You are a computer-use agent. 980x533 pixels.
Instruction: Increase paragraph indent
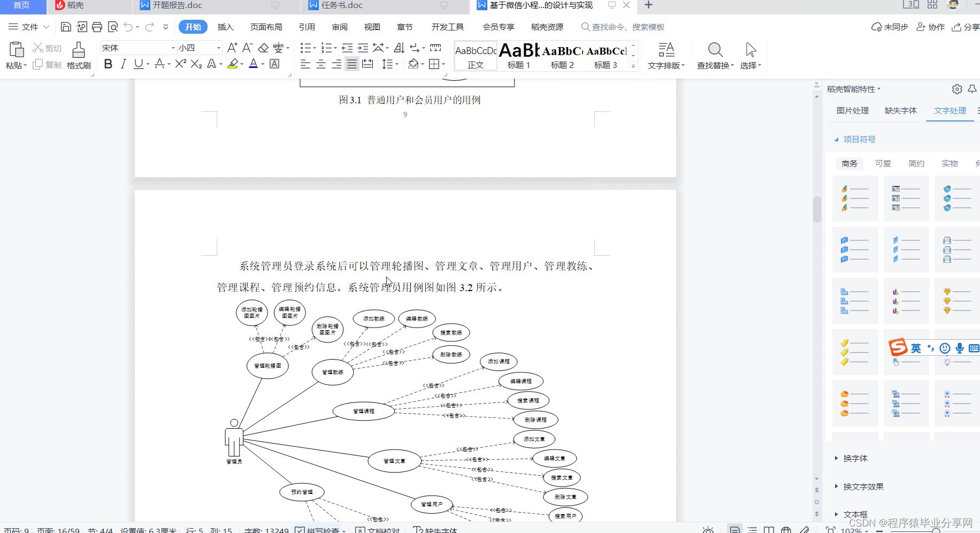click(x=363, y=48)
